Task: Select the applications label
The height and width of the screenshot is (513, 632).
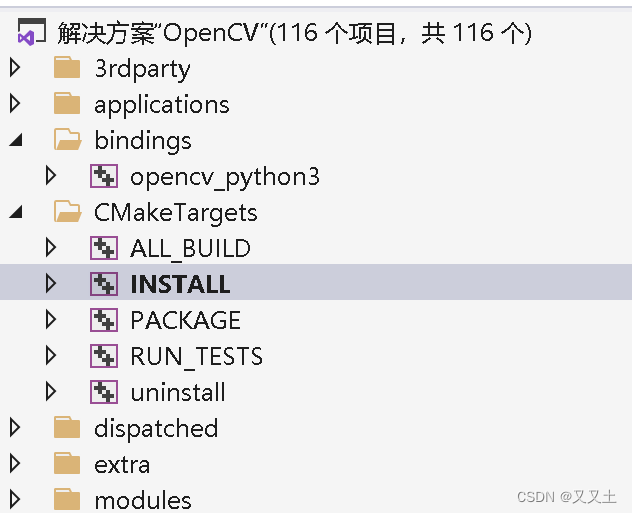Action: pos(162,105)
